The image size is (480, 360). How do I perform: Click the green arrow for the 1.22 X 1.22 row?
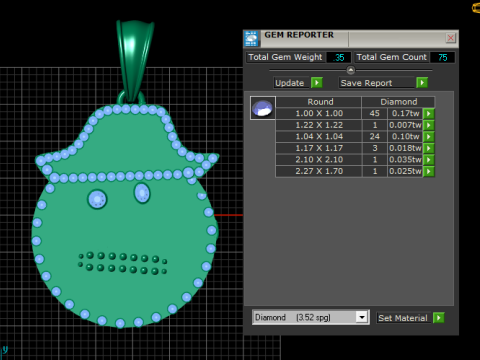coord(429,125)
